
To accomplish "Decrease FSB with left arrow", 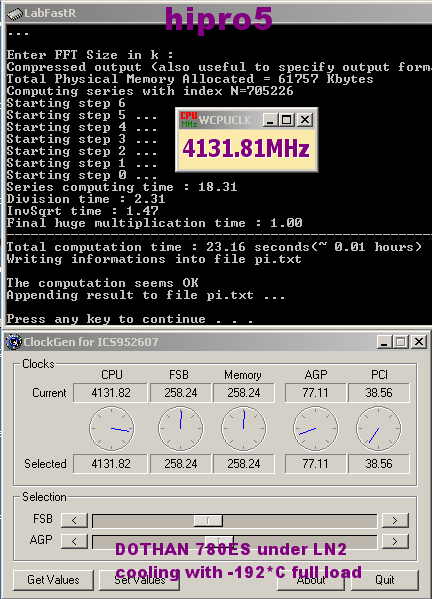I will pyautogui.click(x=74, y=520).
